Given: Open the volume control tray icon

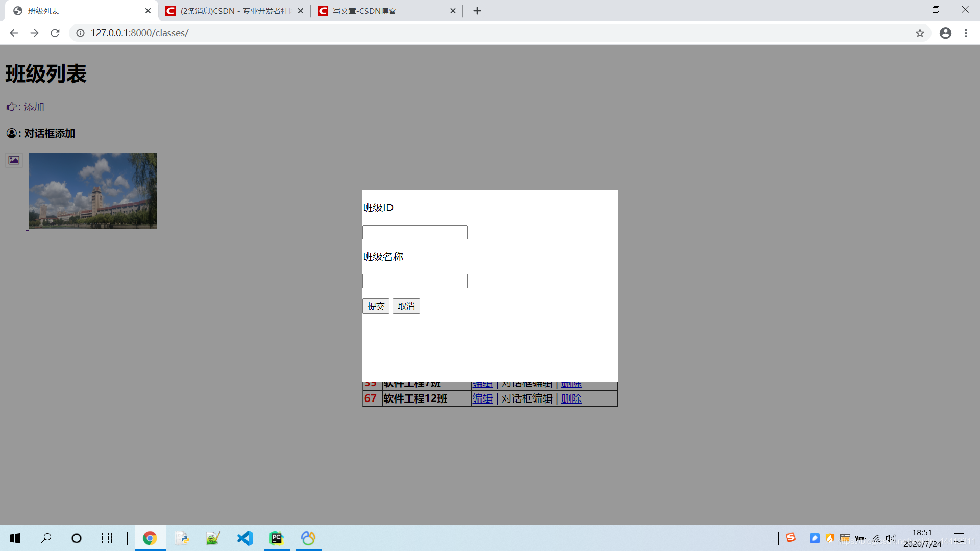Looking at the screenshot, I should (891, 538).
